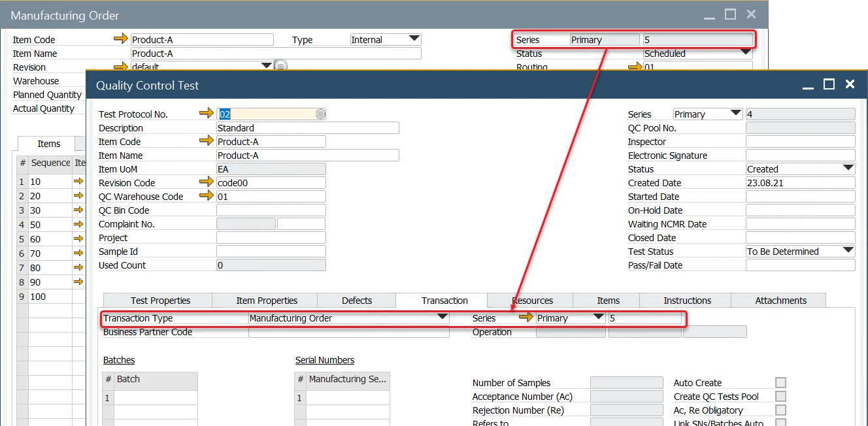This screenshot has width=868, height=426.
Task: Switch to the Defects tab
Action: pos(357,301)
